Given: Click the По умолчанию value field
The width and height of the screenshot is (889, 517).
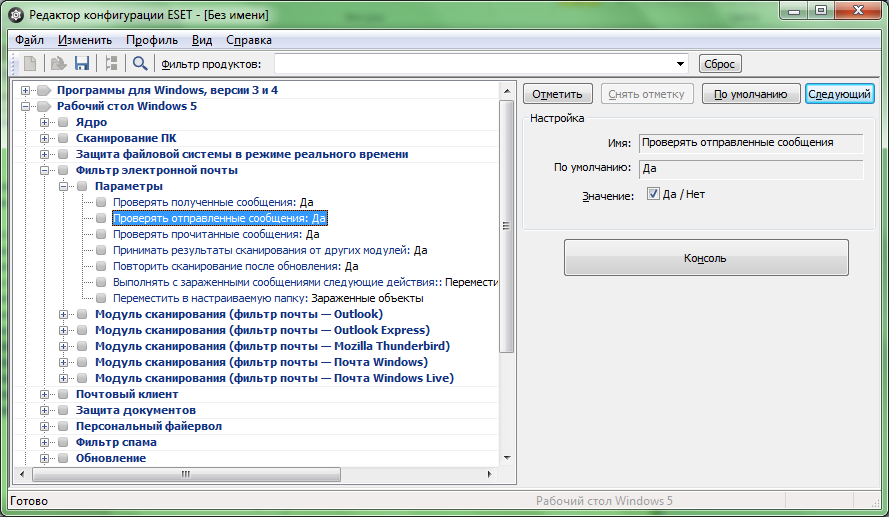Looking at the screenshot, I should [x=751, y=168].
